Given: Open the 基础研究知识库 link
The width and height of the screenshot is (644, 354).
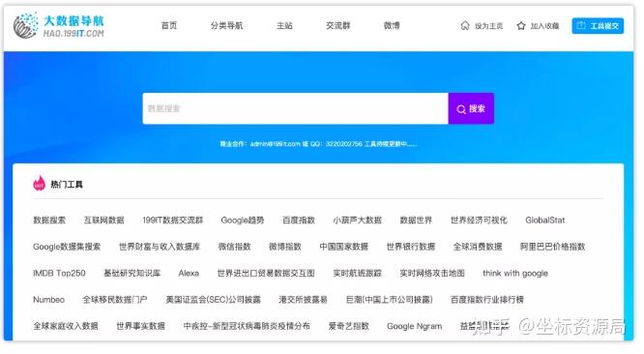Looking at the screenshot, I should click(132, 273).
